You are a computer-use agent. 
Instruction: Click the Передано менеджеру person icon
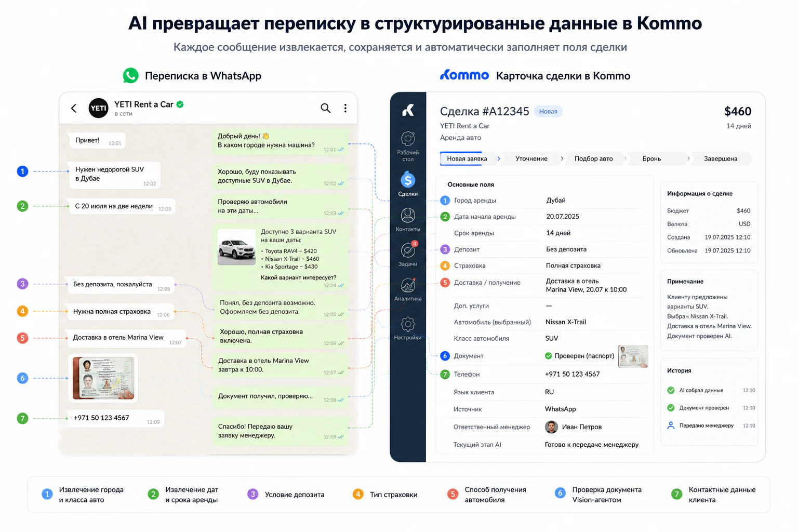pos(671,425)
